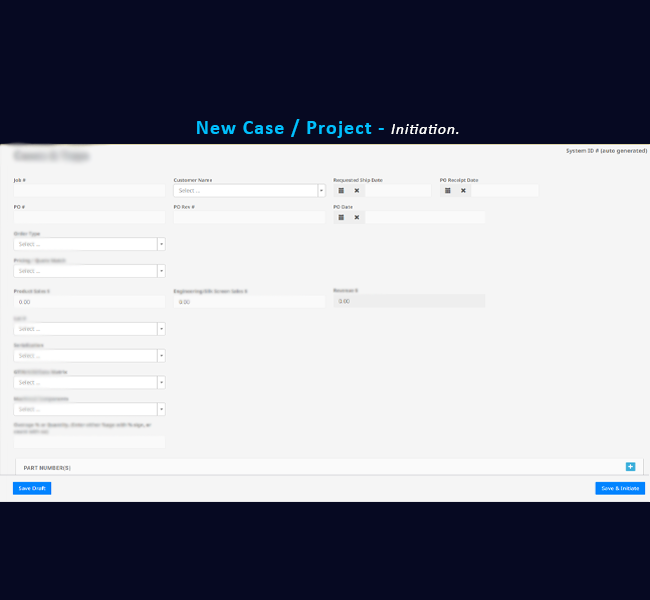Click the PO Date text input
The height and width of the screenshot is (600, 650).
tap(424, 217)
